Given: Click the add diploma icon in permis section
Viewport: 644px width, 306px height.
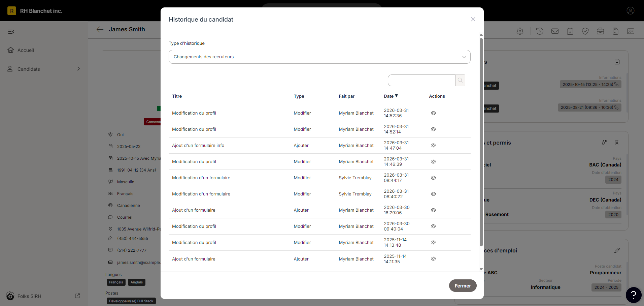Looking at the screenshot, I should [605, 143].
